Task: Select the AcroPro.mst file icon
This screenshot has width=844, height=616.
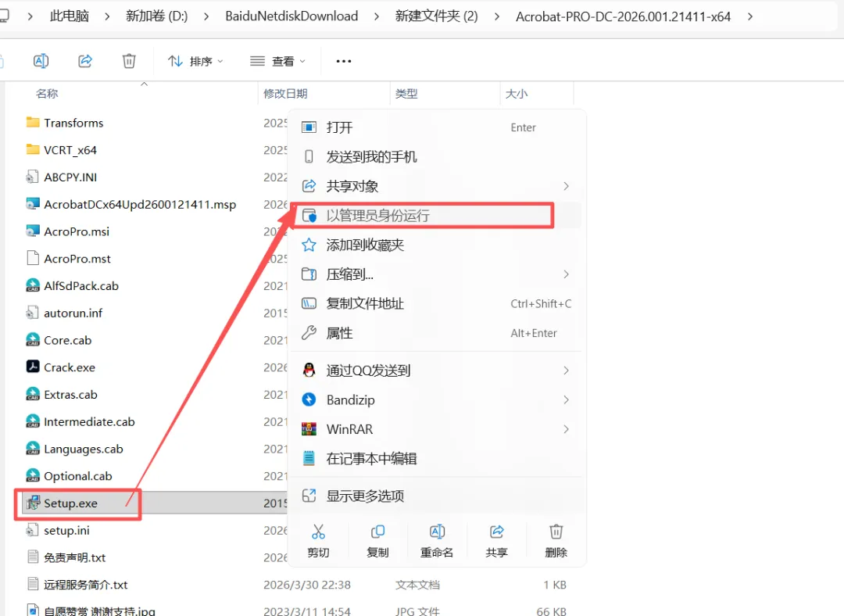Action: pyautogui.click(x=33, y=258)
